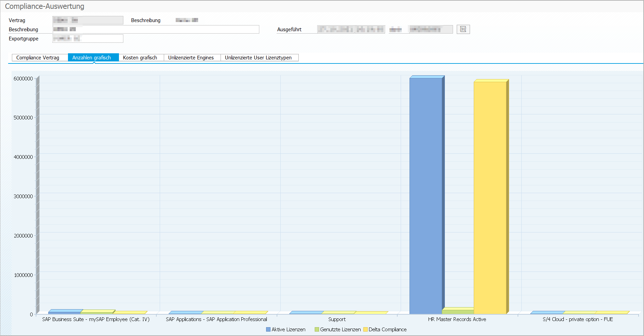Click the green Genutzte Lizenzen legend swatch

[x=317, y=330]
